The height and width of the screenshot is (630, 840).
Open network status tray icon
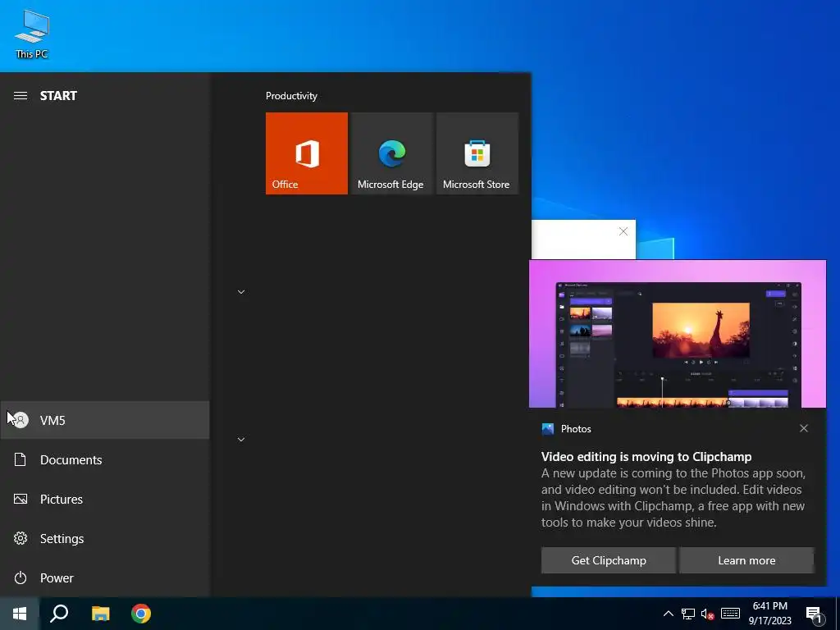(688, 614)
